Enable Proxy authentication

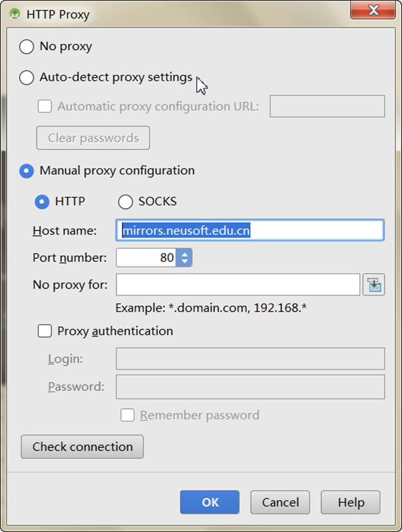coord(45,331)
